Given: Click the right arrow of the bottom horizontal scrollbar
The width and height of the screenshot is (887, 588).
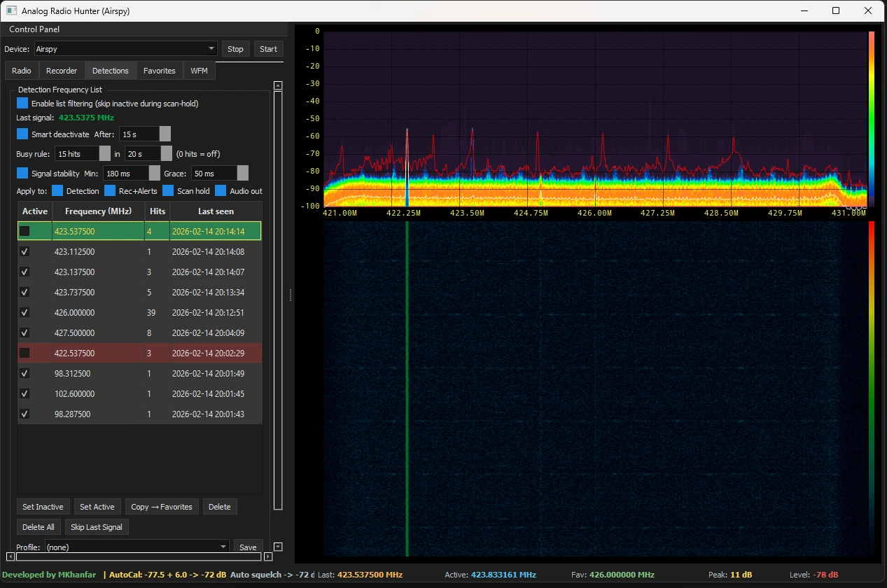Looking at the screenshot, I should pos(268,556).
